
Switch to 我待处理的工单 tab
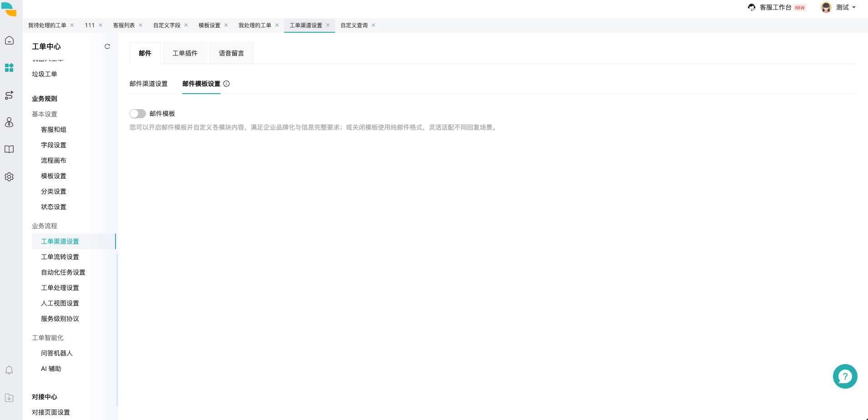[x=47, y=25]
